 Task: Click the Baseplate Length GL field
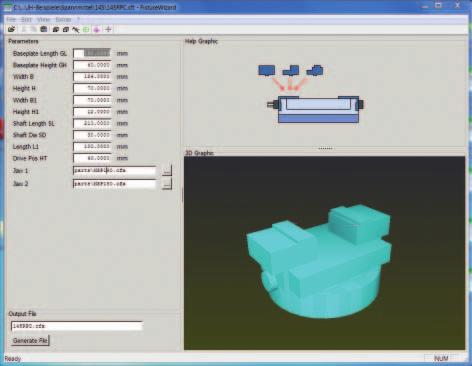(x=92, y=53)
